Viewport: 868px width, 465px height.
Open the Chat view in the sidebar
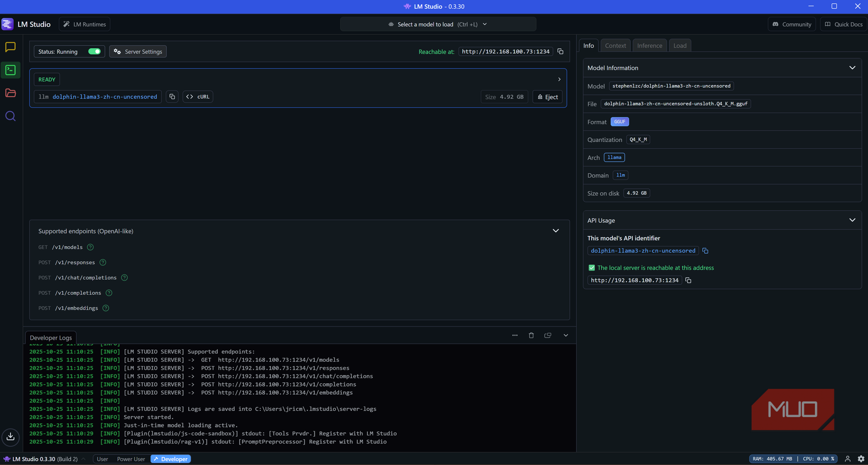11,47
